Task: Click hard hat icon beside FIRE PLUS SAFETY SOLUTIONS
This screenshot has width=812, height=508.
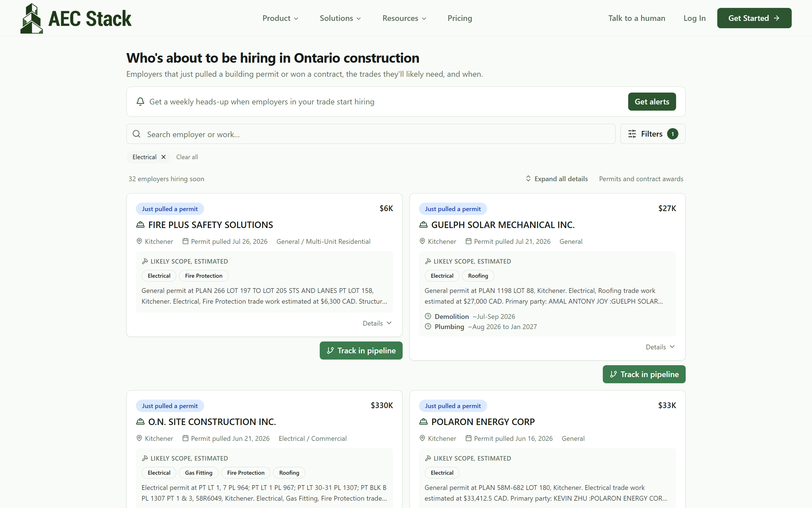Action: [140, 225]
